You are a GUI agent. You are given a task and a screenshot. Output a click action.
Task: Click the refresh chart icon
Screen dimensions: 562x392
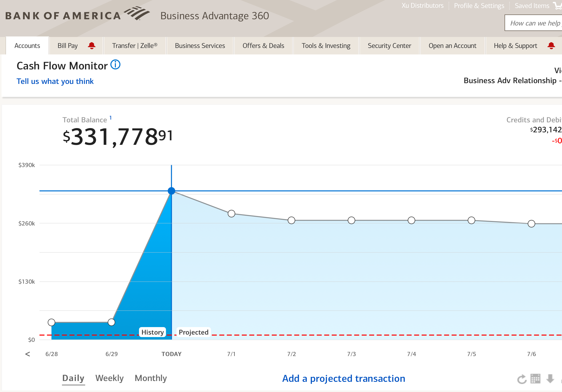click(x=522, y=379)
